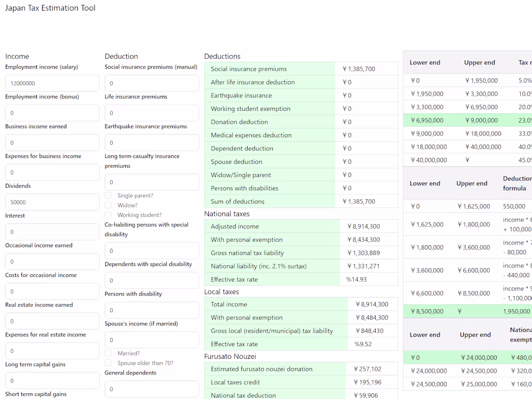Click the Employment income (salary) field
The width and height of the screenshot is (532, 399).
(52, 83)
